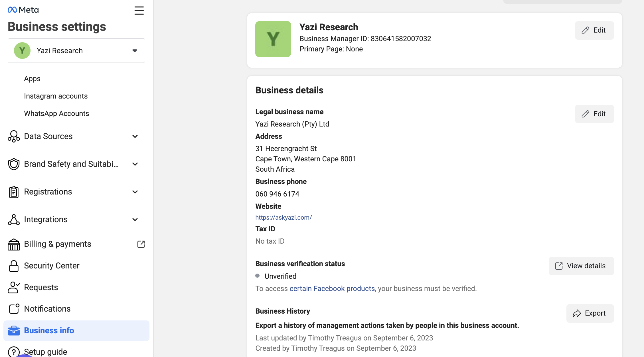Click the Notifications icon in sidebar
The image size is (644, 357).
14,309
